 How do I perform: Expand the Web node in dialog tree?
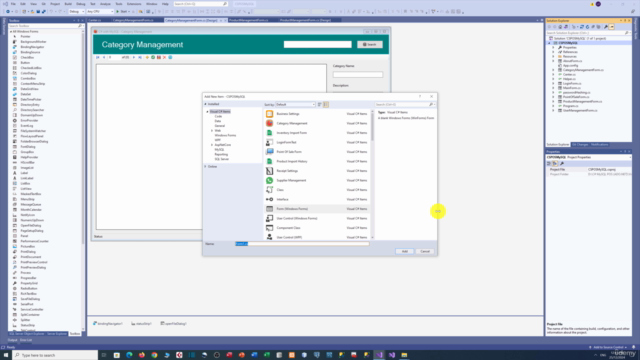[212, 131]
